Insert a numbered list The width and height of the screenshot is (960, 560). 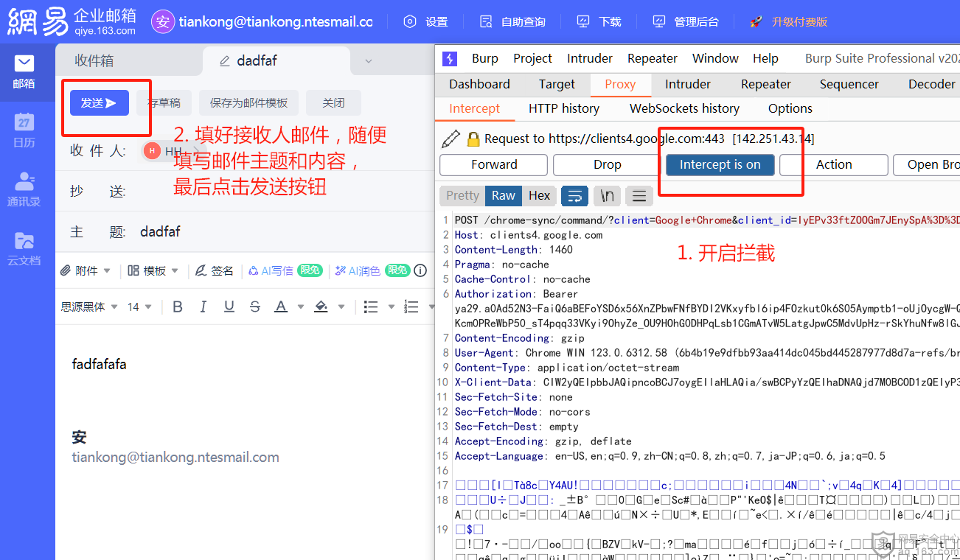(x=411, y=307)
